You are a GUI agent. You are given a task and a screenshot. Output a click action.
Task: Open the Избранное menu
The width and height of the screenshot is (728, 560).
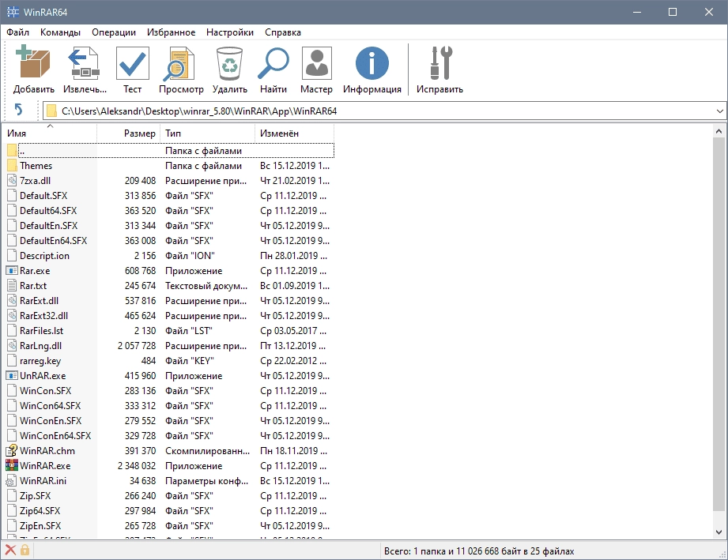point(172,32)
